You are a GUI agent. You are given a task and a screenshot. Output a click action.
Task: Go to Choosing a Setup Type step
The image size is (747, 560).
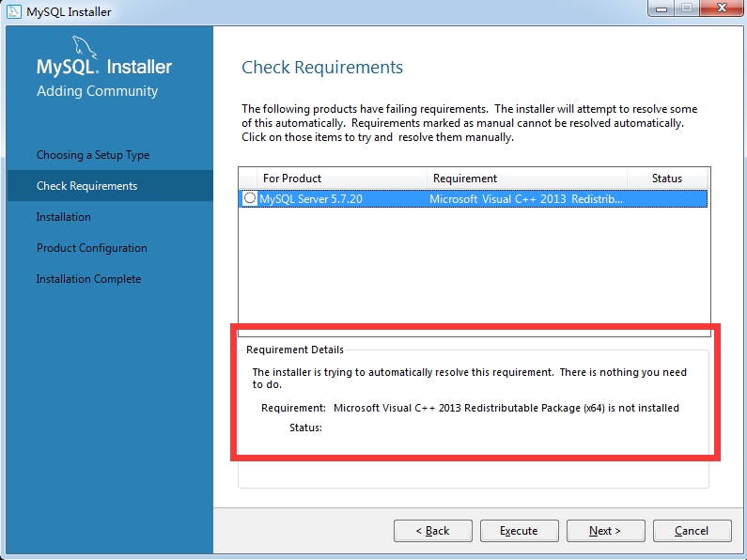pyautogui.click(x=93, y=155)
